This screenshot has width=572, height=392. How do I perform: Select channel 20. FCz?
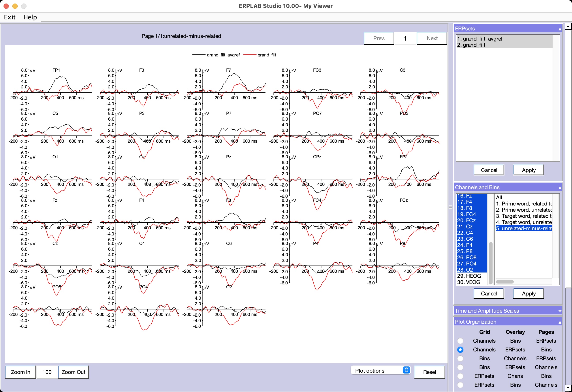pos(472,220)
